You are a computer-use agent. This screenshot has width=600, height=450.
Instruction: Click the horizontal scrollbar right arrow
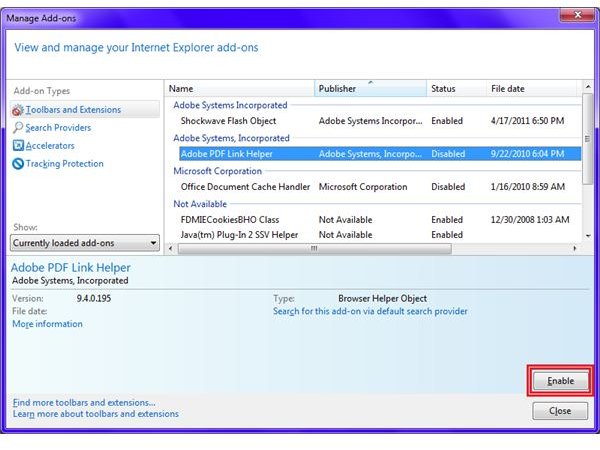575,248
